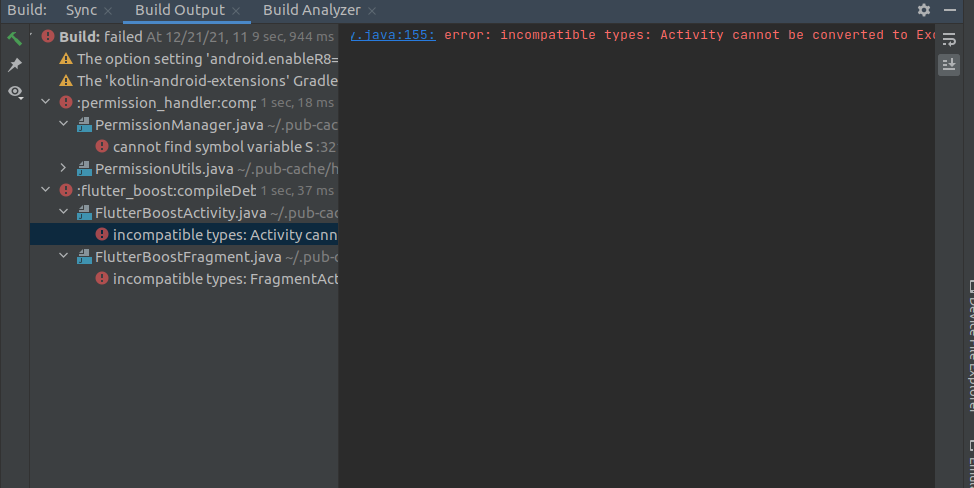Click the :permission_handler task row
974x488 pixels.
(x=184, y=103)
